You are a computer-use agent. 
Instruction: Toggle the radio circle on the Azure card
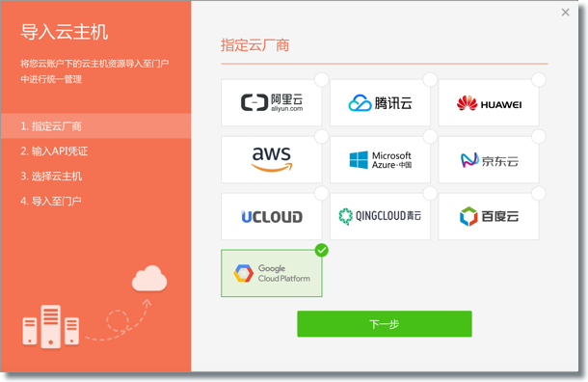pyautogui.click(x=430, y=137)
